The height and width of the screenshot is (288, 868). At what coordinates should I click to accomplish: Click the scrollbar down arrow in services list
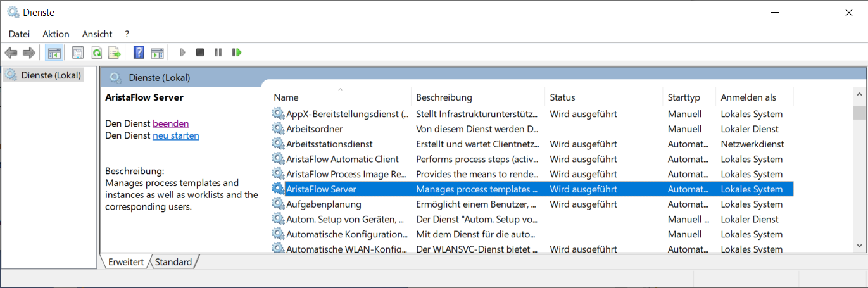pos(859,245)
